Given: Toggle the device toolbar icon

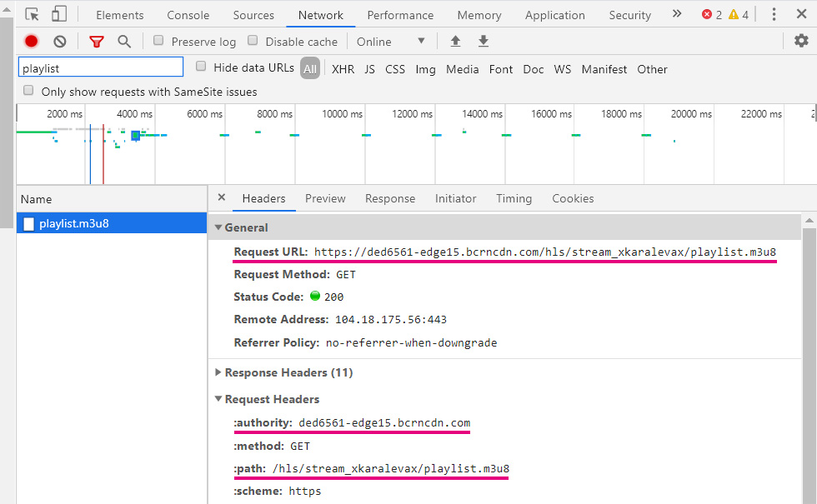Looking at the screenshot, I should click(59, 14).
